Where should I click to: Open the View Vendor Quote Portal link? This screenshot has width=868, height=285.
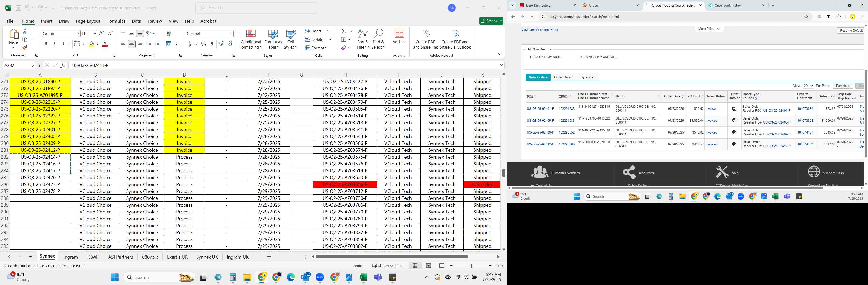539,30
